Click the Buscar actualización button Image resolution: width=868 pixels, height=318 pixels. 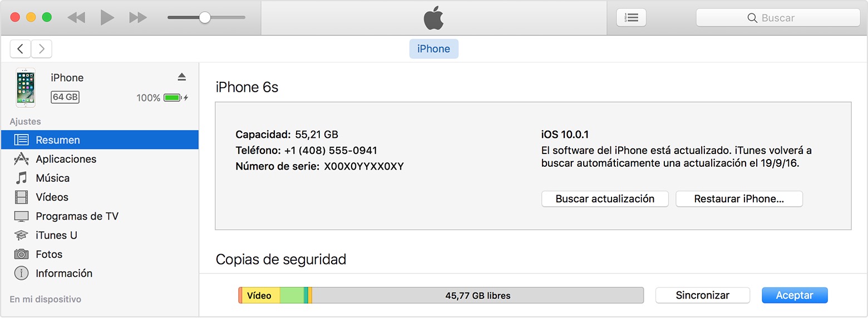coord(605,199)
